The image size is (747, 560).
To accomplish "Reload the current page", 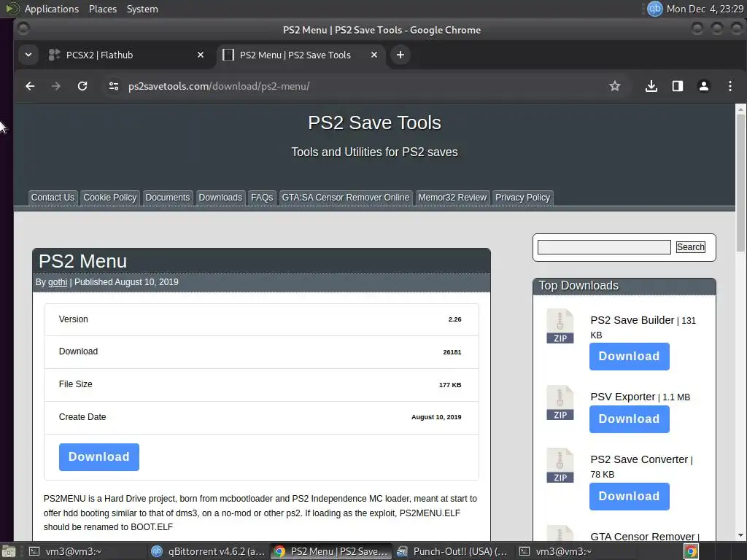I will [82, 86].
